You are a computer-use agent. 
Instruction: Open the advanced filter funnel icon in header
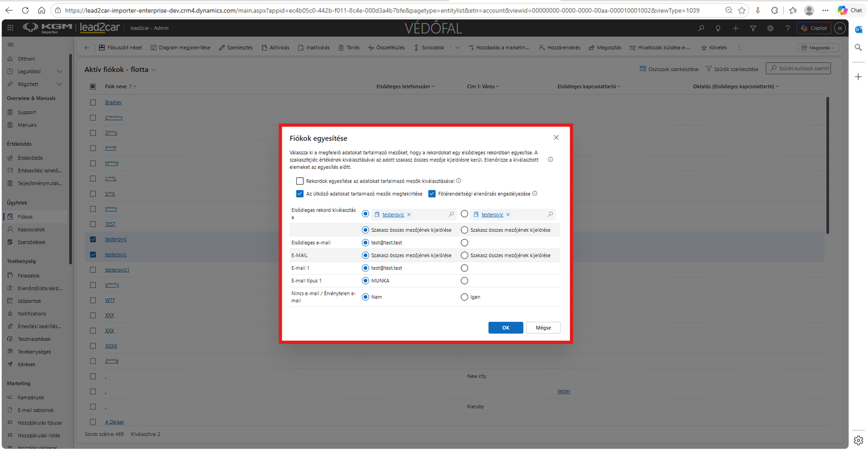753,28
